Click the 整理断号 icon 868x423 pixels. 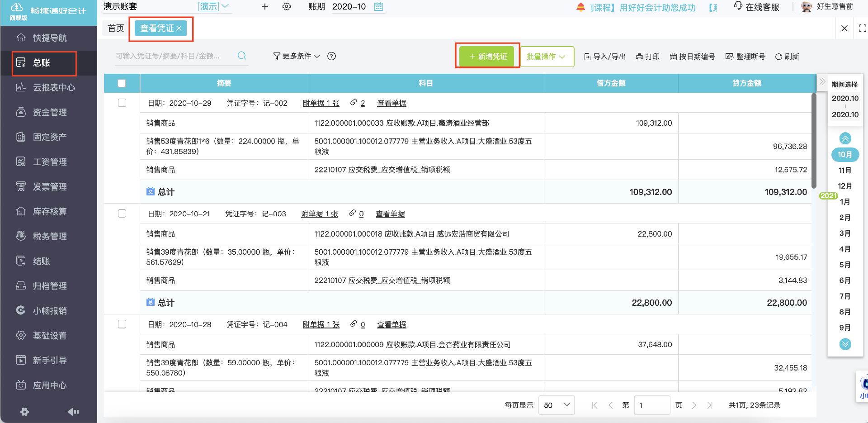coord(745,56)
